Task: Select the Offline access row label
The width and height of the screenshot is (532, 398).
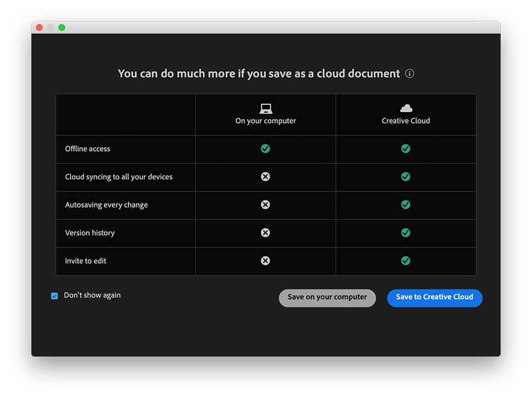Action: pos(88,149)
